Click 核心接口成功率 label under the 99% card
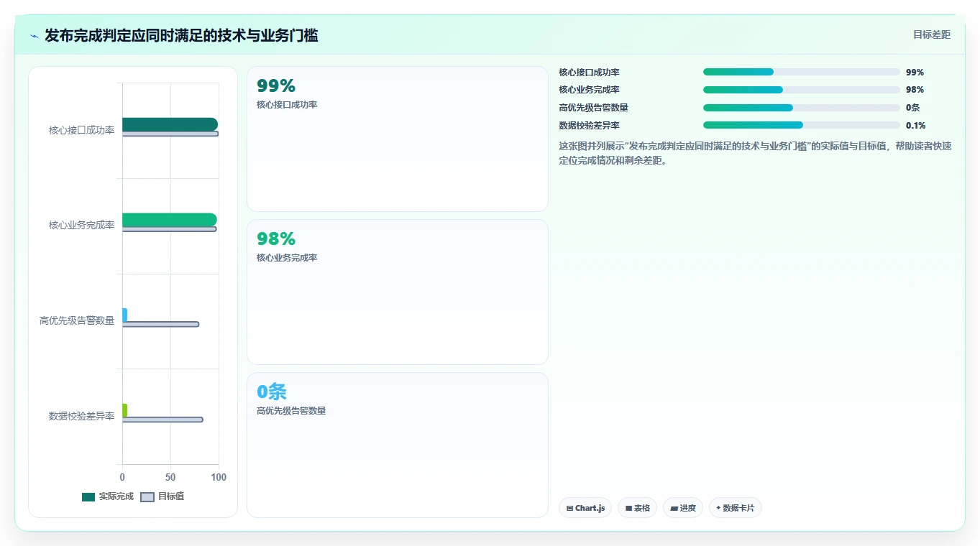The width and height of the screenshot is (980, 546). 287,105
